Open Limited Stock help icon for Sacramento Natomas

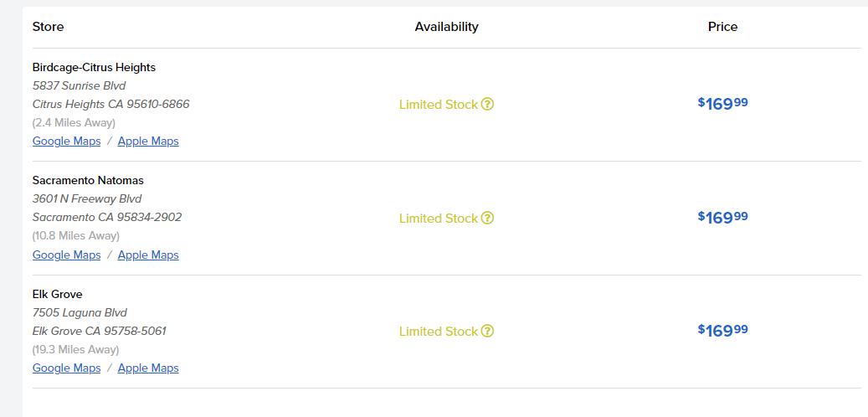click(488, 219)
